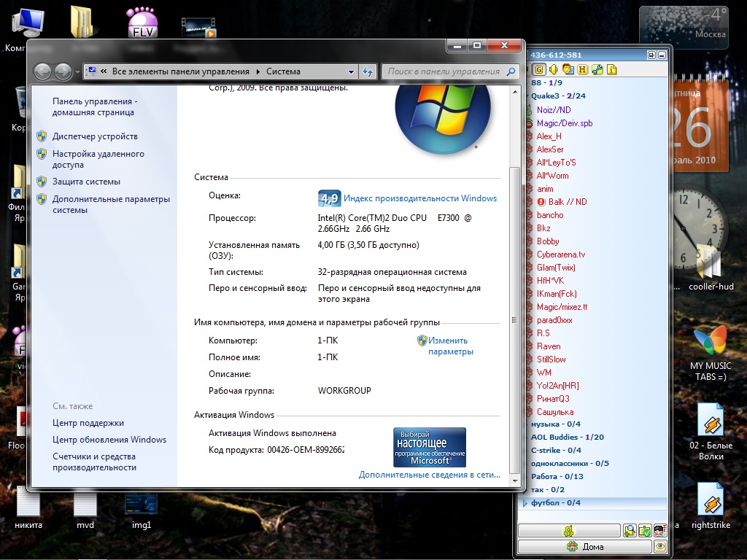Click the notepad with checkmark icon
Screen dimensions: 747x560
(x=645, y=531)
